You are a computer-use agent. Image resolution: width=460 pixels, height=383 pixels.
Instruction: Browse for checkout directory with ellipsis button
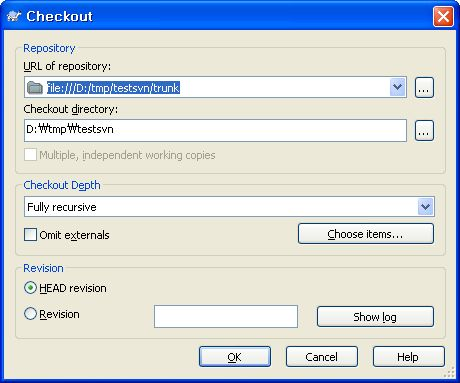click(x=424, y=130)
